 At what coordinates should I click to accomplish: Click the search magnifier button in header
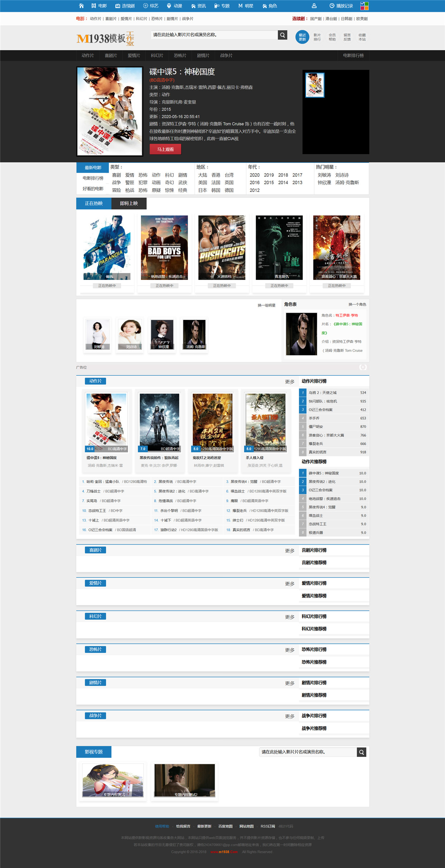[283, 35]
